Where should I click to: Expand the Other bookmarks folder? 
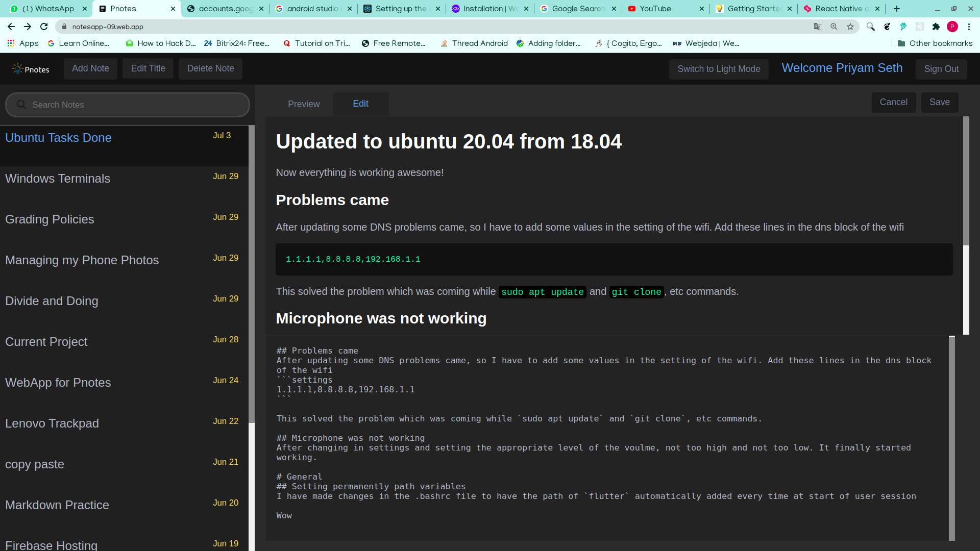point(935,43)
